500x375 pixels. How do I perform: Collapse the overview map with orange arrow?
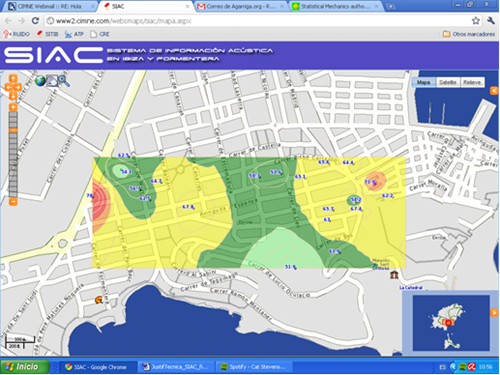tap(494, 313)
